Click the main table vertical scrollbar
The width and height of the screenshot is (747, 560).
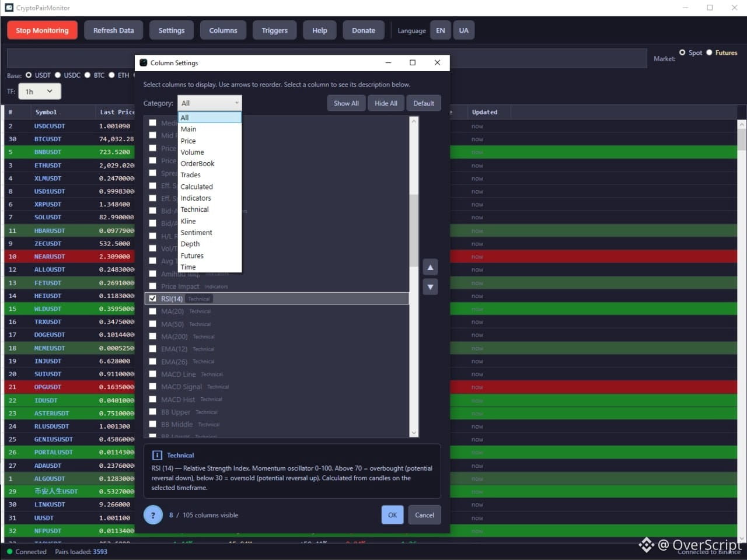coord(742,331)
